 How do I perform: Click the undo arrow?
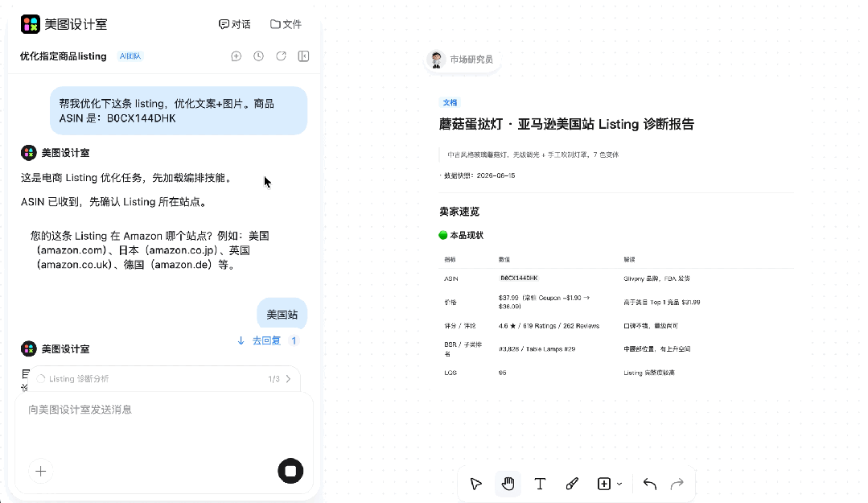coord(650,484)
